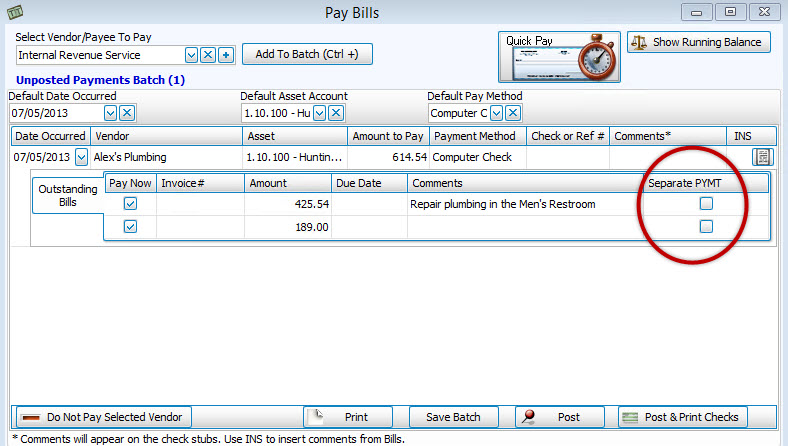Screen dimensions: 788x446
Task: Uncheck Pay Now for 425.54 bill
Action: click(130, 204)
